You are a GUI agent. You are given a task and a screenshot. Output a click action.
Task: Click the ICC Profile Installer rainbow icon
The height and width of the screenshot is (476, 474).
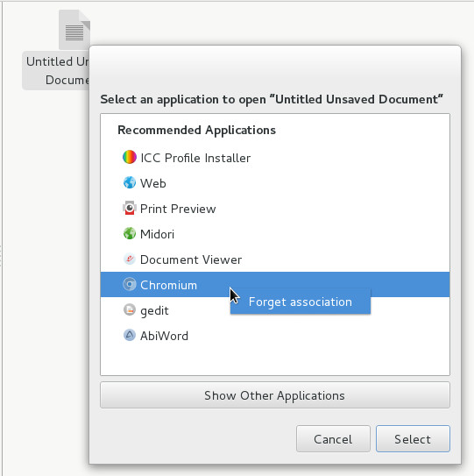[x=130, y=157]
